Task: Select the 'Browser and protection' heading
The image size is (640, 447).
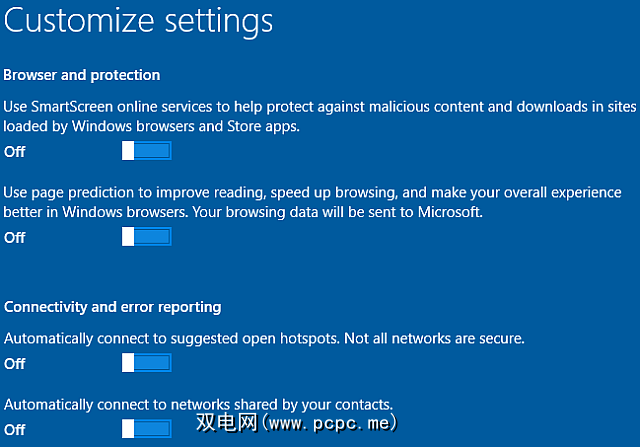Action: click(82, 75)
